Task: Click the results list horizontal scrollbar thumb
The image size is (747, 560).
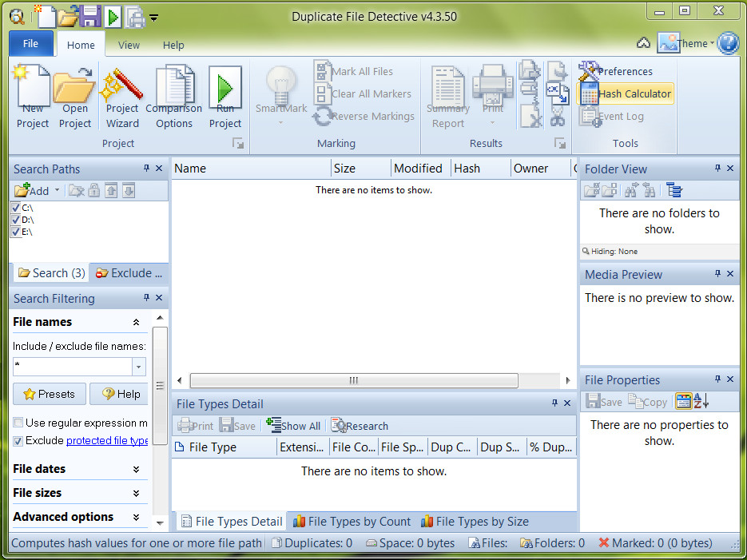Action: coord(354,380)
